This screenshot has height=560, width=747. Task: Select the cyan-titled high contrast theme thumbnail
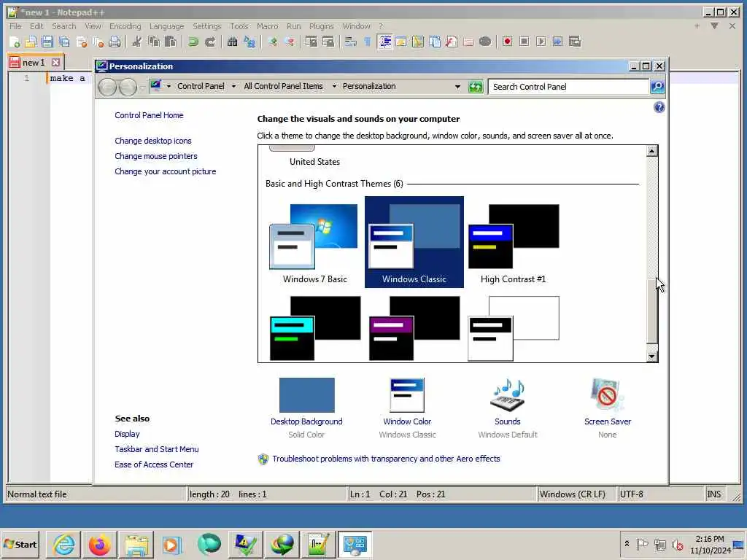315,328
